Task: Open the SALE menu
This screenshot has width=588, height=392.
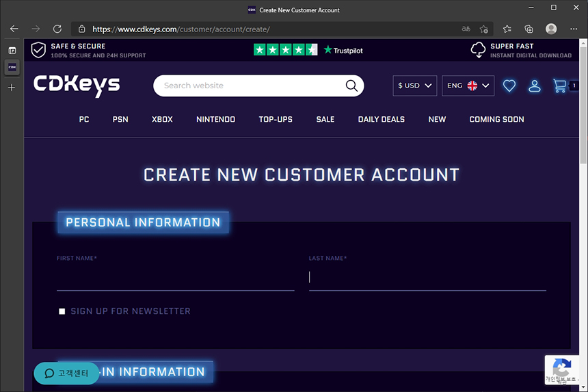Action: [x=325, y=119]
